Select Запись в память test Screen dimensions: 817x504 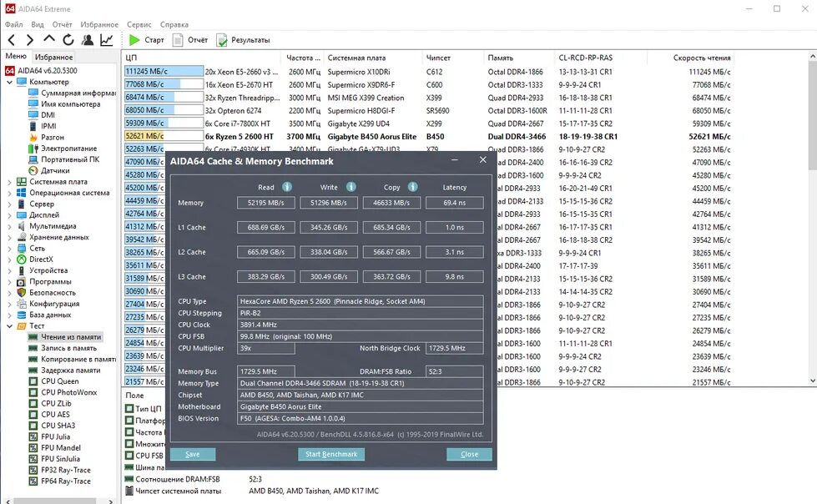click(x=63, y=348)
